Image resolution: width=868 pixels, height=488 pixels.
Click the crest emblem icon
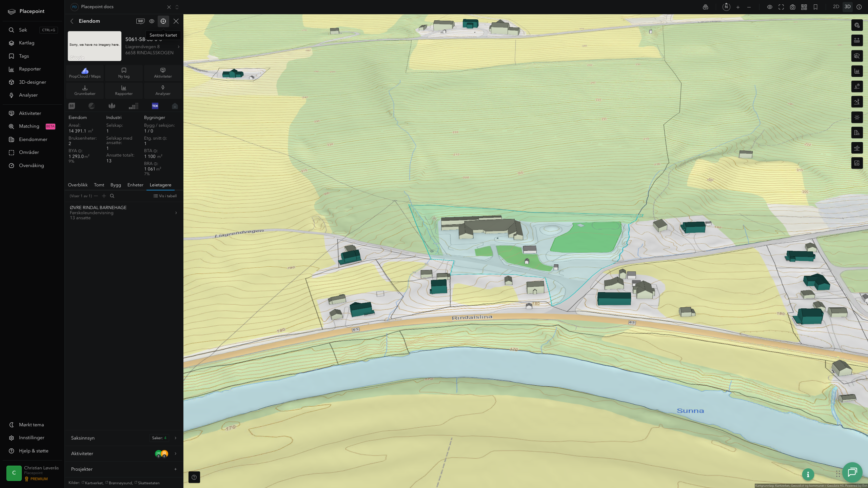[112, 106]
